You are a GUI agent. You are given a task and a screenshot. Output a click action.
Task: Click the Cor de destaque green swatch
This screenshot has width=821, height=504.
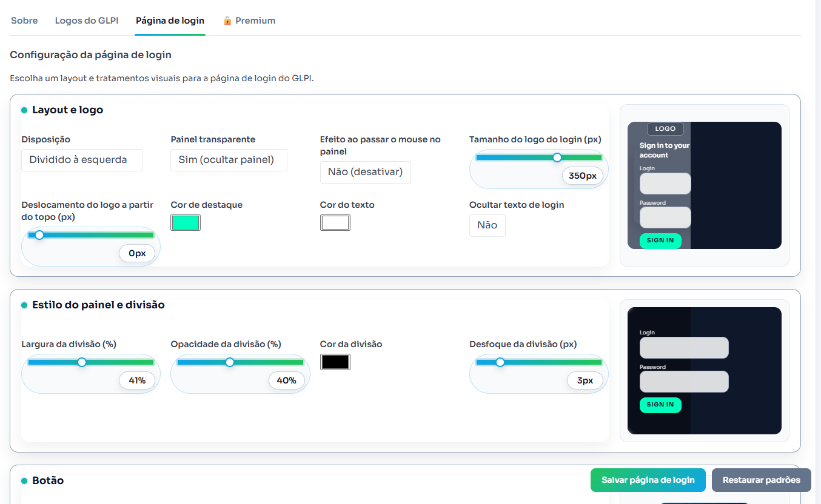186,223
